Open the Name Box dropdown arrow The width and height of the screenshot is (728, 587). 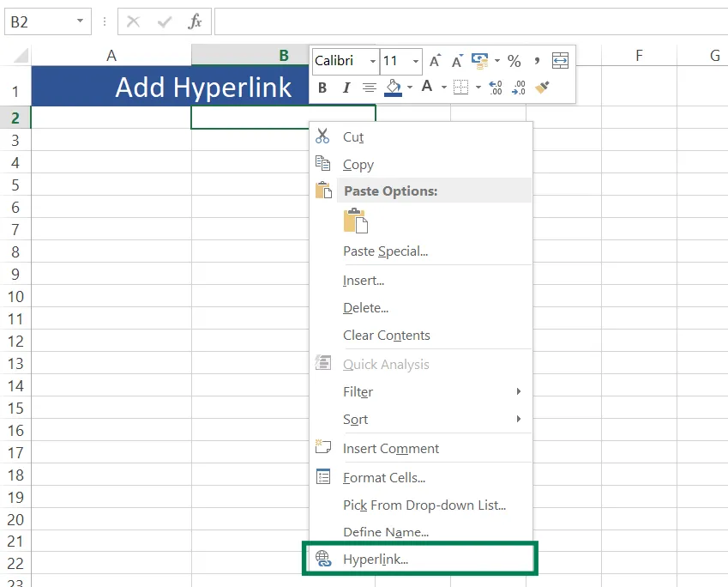point(80,21)
